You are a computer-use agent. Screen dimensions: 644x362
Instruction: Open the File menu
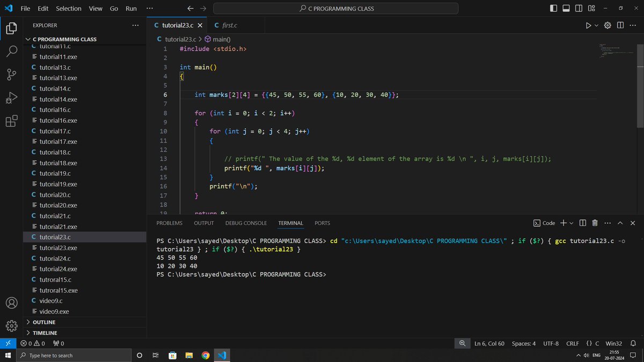pyautogui.click(x=25, y=9)
